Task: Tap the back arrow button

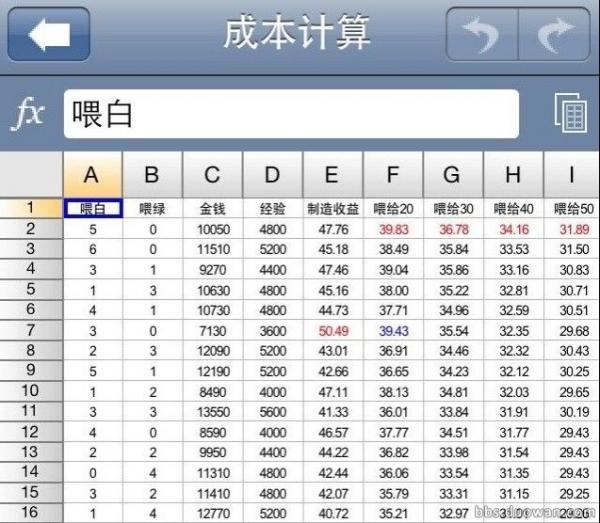Action: 49,34
